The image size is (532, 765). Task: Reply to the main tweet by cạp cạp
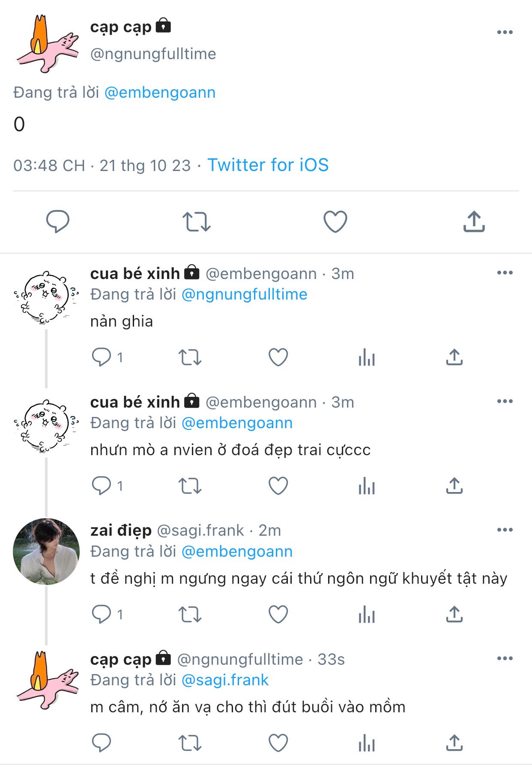point(57,222)
